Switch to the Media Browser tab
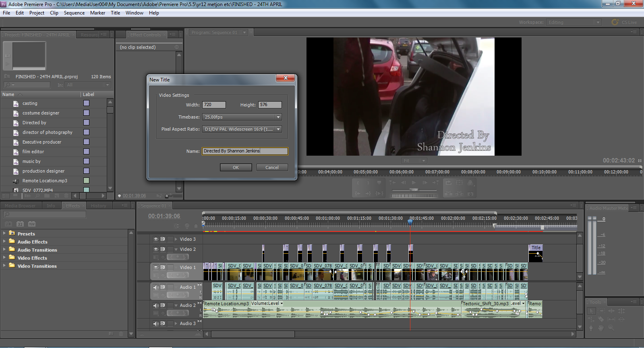 pos(20,206)
